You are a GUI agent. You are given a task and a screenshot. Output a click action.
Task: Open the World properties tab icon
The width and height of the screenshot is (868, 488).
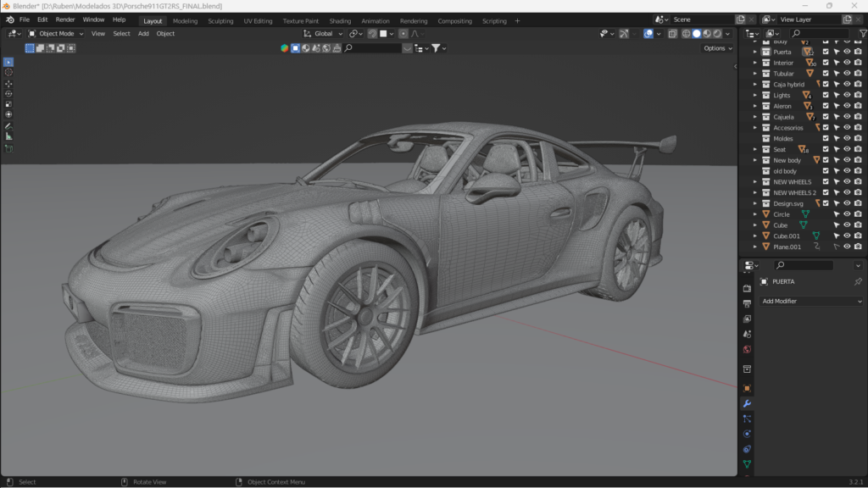[x=747, y=350]
